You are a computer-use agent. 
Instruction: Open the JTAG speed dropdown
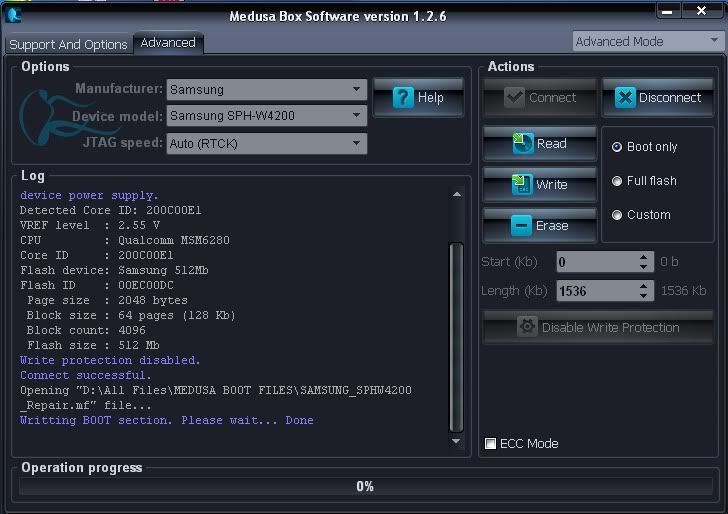[x=266, y=143]
